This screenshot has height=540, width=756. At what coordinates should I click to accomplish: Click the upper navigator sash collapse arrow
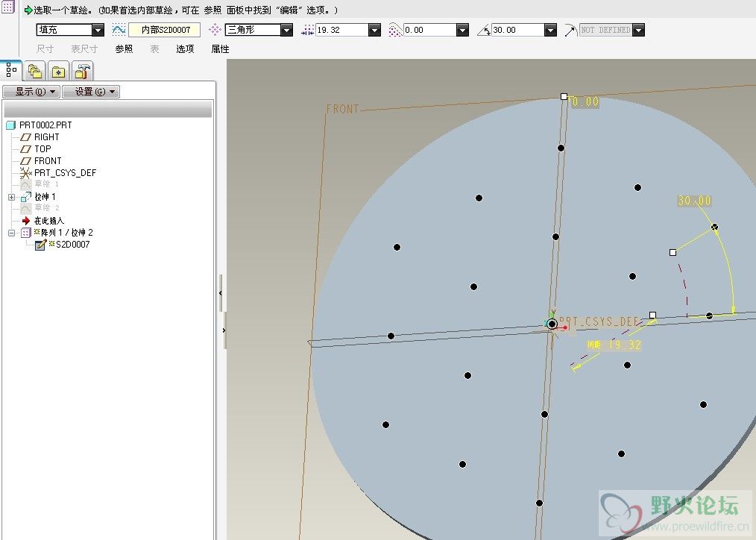pos(221,292)
